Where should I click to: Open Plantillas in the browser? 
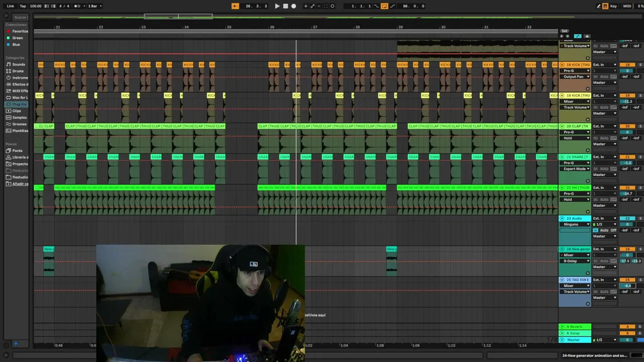17,130
